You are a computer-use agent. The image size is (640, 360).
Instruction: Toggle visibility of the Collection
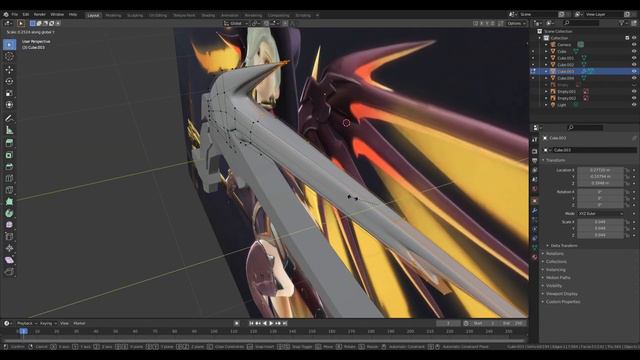click(634, 38)
